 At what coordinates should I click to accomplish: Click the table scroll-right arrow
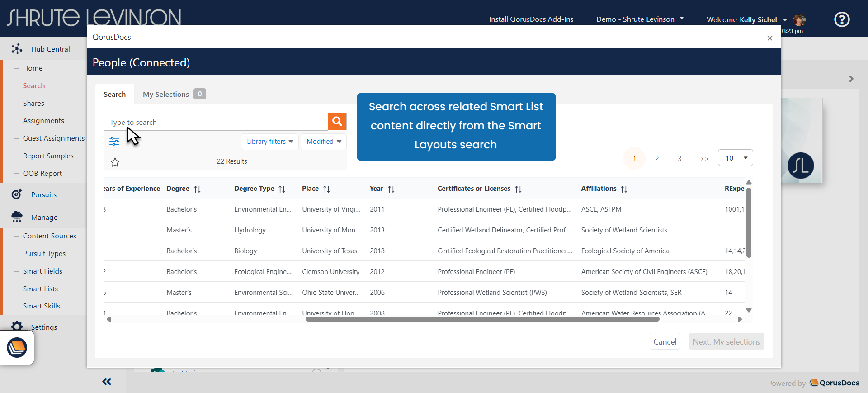pos(740,319)
